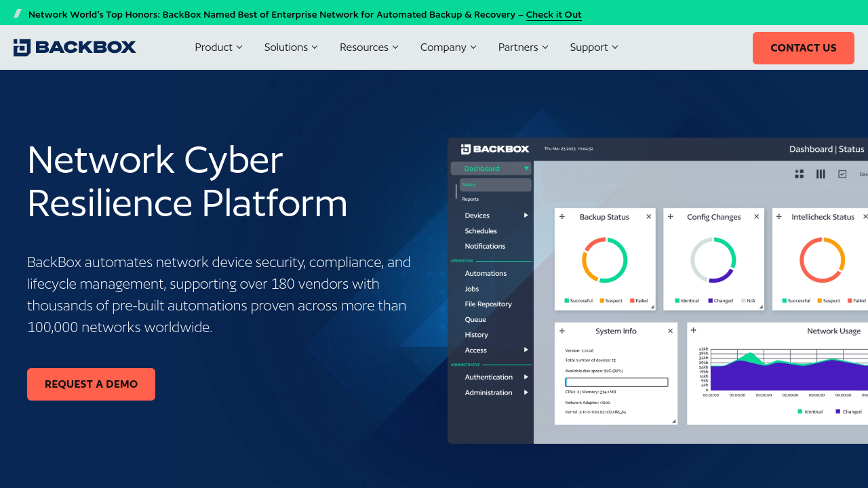Click the BackBox logo in the site header
868x488 pixels.
75,47
